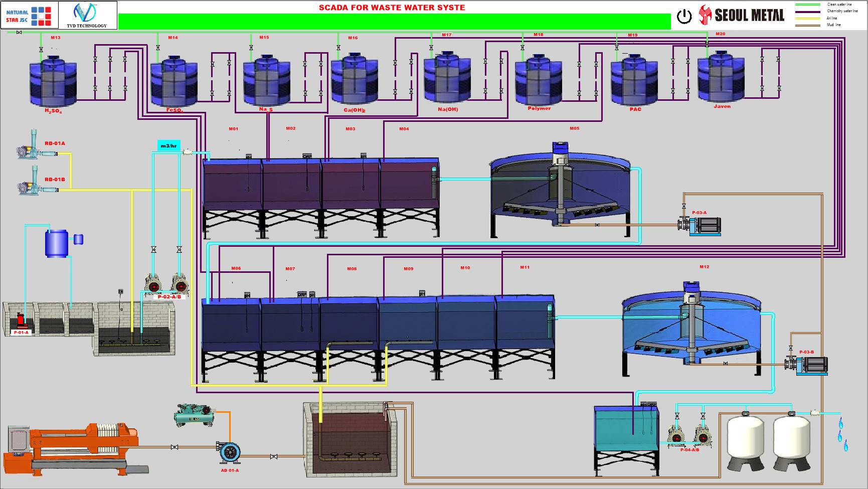Click the M11 tank label
The height and width of the screenshot is (489, 868).
pyautogui.click(x=525, y=267)
